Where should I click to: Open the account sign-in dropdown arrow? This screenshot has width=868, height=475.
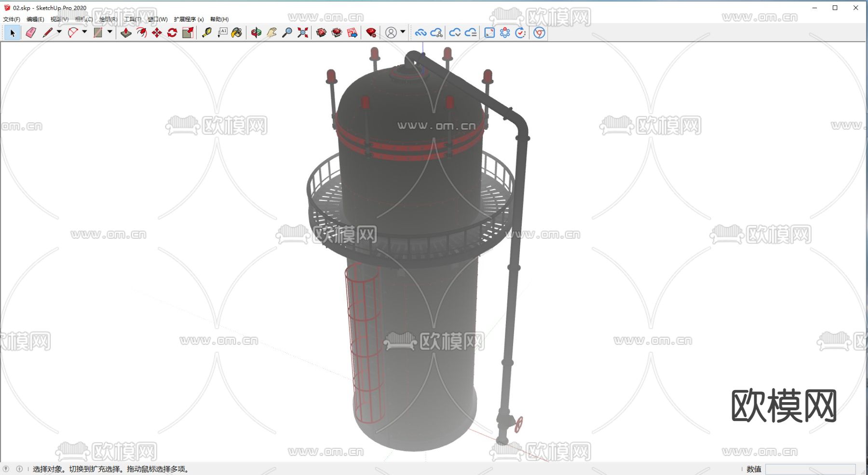tap(403, 32)
